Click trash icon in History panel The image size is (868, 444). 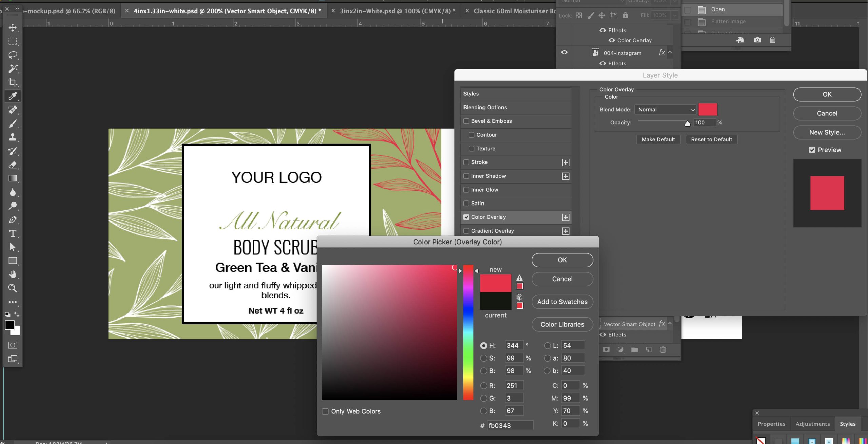pos(772,40)
